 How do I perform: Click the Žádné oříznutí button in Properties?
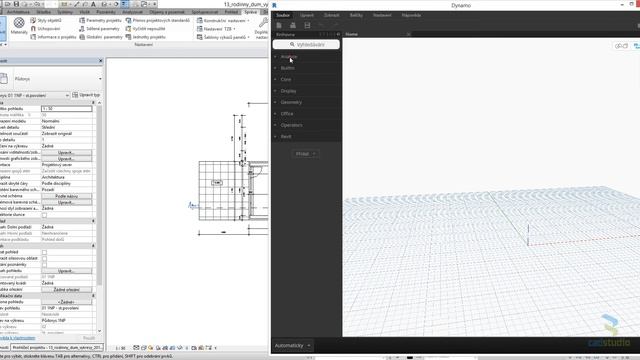coord(67,289)
